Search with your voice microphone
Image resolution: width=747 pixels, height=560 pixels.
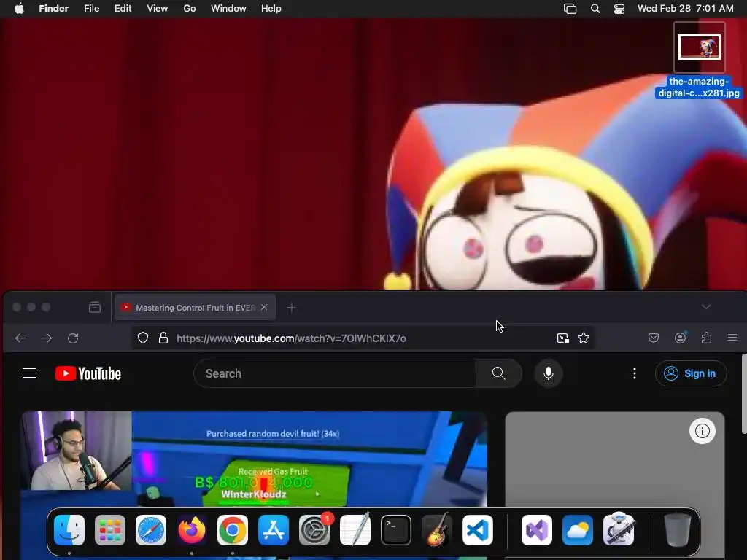tap(549, 373)
